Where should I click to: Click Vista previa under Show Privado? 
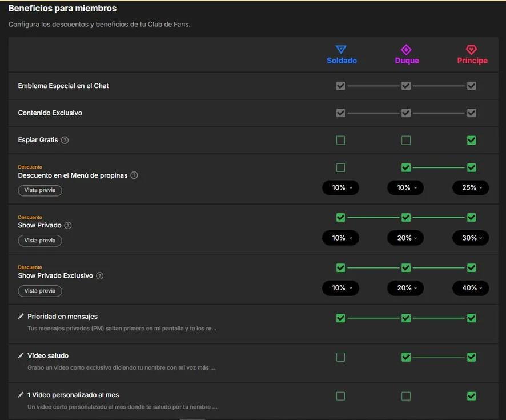[x=40, y=241]
